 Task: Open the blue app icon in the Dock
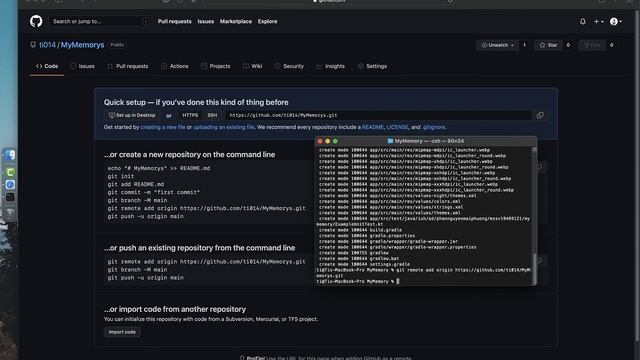10,185
